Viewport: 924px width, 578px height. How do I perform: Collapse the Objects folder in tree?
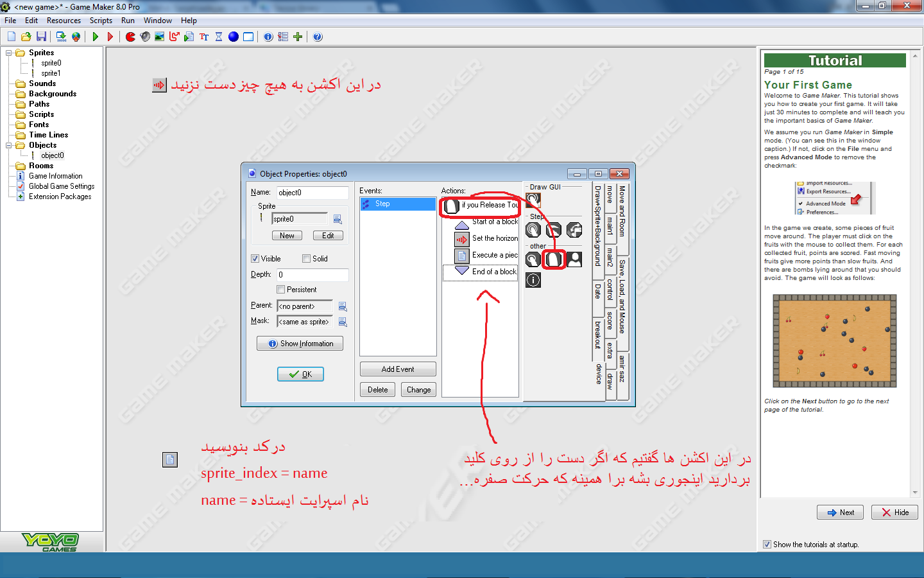9,145
